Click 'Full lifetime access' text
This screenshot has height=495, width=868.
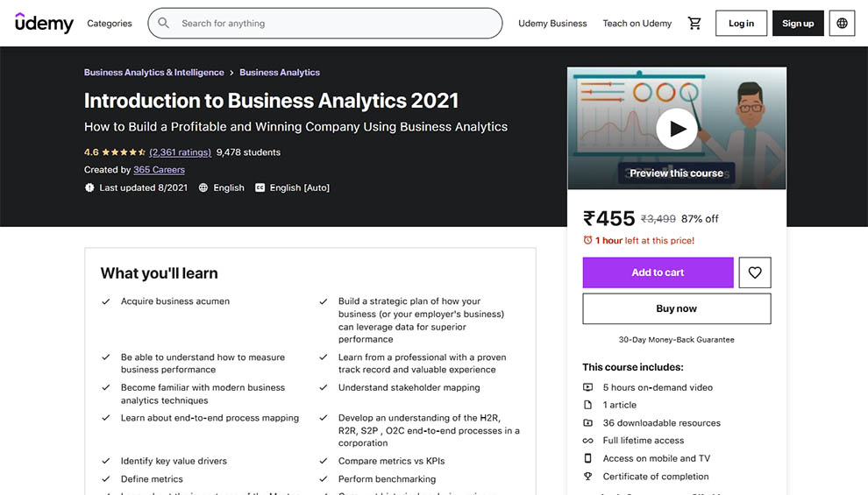click(x=644, y=441)
